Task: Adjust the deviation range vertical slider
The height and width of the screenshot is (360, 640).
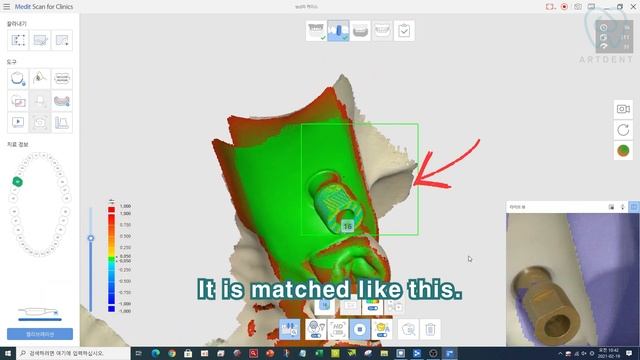Action: (x=91, y=238)
